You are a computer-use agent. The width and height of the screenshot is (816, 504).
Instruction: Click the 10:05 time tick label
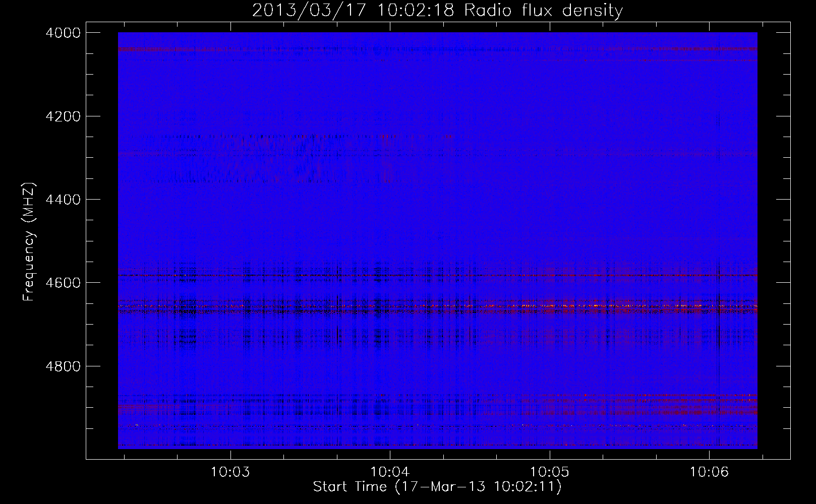point(550,472)
